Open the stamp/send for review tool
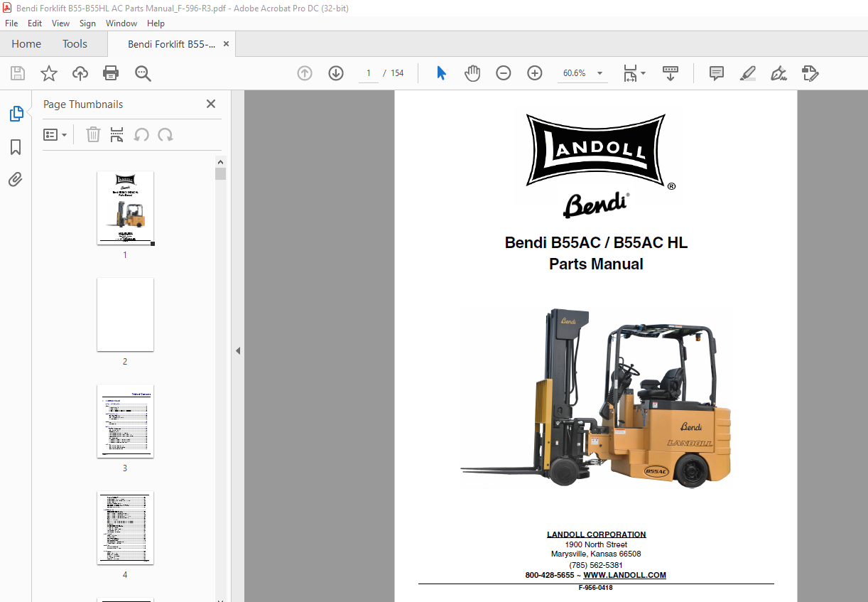868x602 pixels. [810, 73]
